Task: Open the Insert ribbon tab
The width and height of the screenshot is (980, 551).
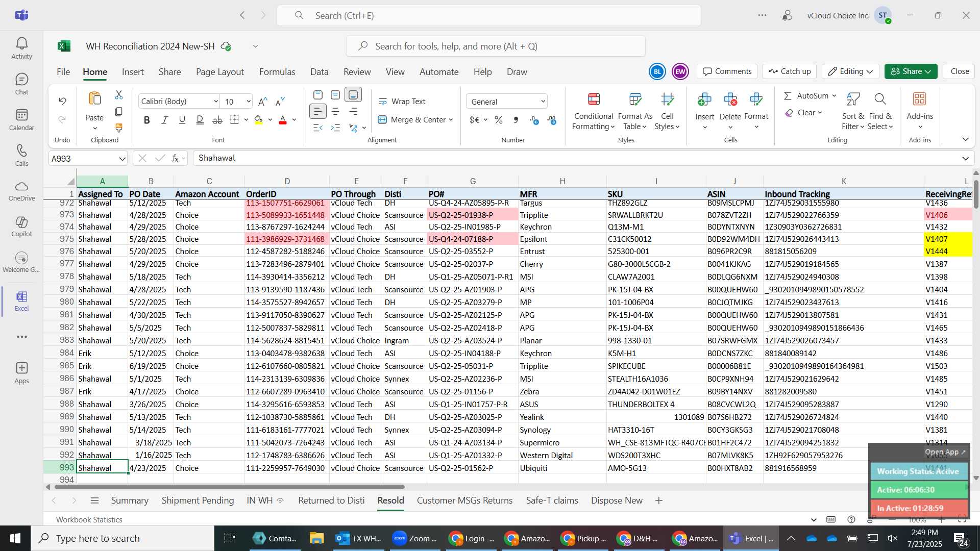Action: [x=133, y=72]
